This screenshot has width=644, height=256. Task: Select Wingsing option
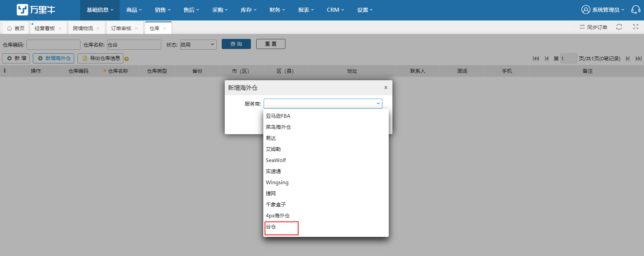tap(326, 182)
